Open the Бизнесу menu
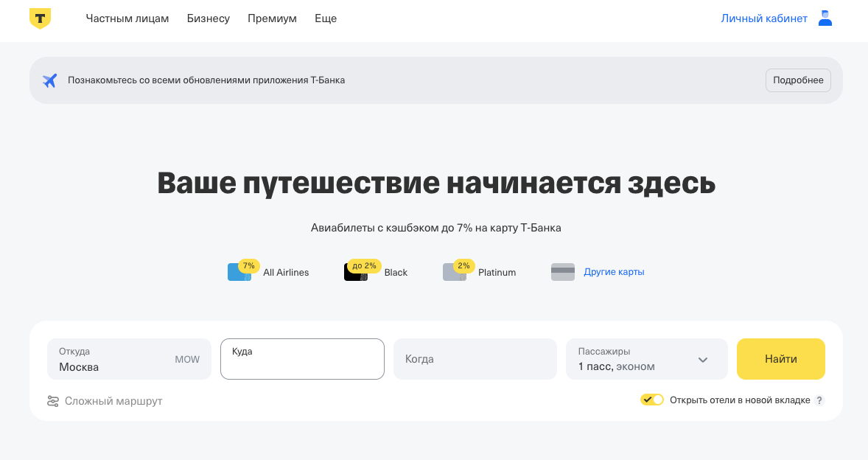Image resolution: width=868 pixels, height=460 pixels. [x=208, y=18]
